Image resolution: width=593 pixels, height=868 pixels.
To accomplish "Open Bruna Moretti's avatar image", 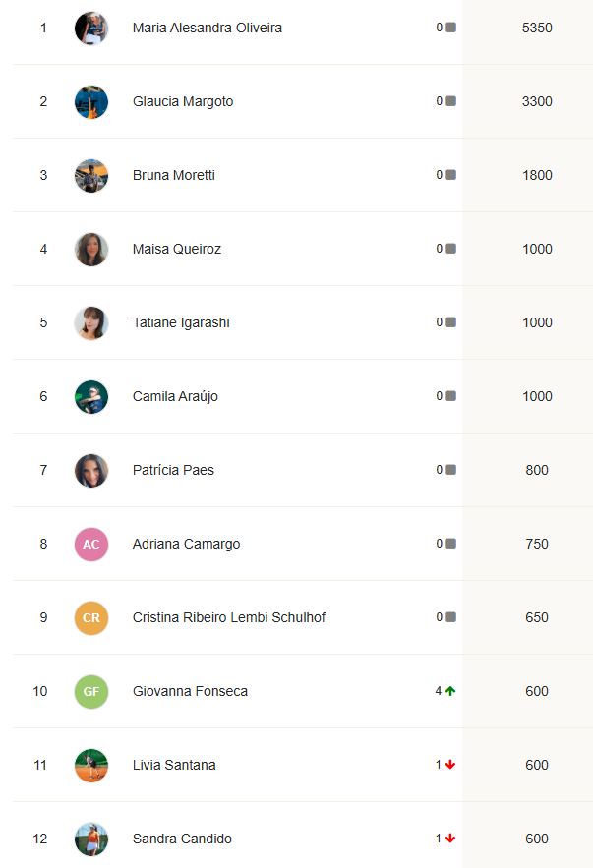I will coord(91,175).
